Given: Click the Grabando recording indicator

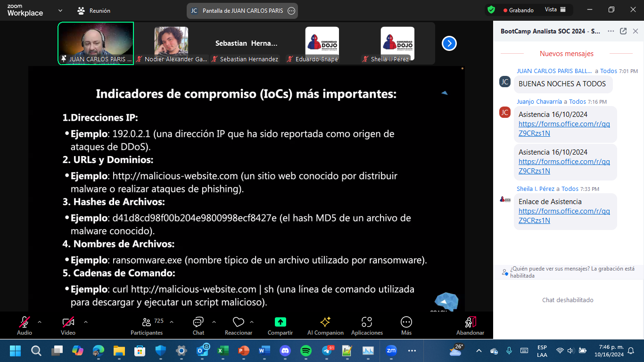Looking at the screenshot, I should pyautogui.click(x=518, y=10).
